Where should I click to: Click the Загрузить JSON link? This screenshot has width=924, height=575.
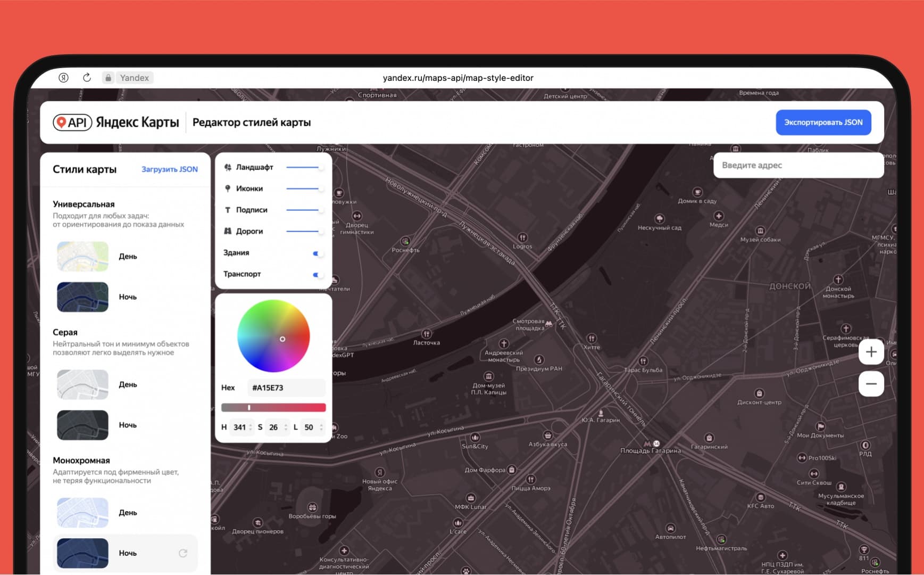[x=170, y=169]
